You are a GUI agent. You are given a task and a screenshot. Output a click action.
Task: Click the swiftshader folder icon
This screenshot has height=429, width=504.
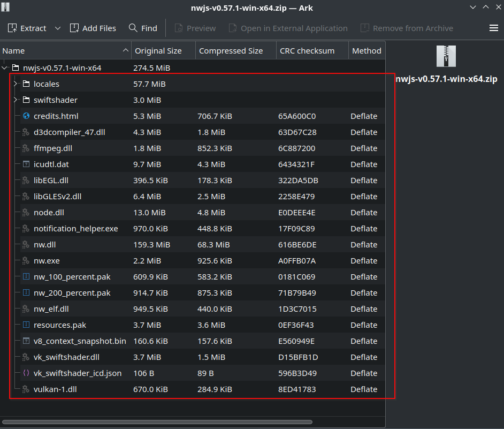pyautogui.click(x=26, y=100)
